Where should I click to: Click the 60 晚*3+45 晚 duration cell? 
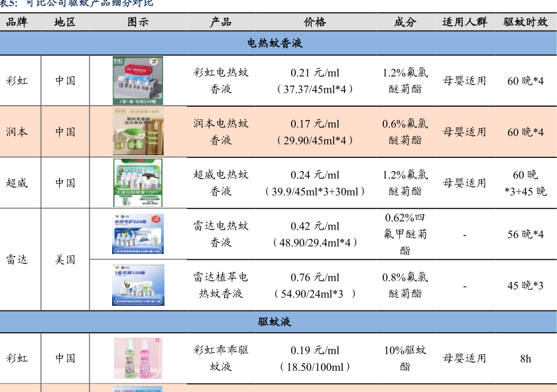525,183
